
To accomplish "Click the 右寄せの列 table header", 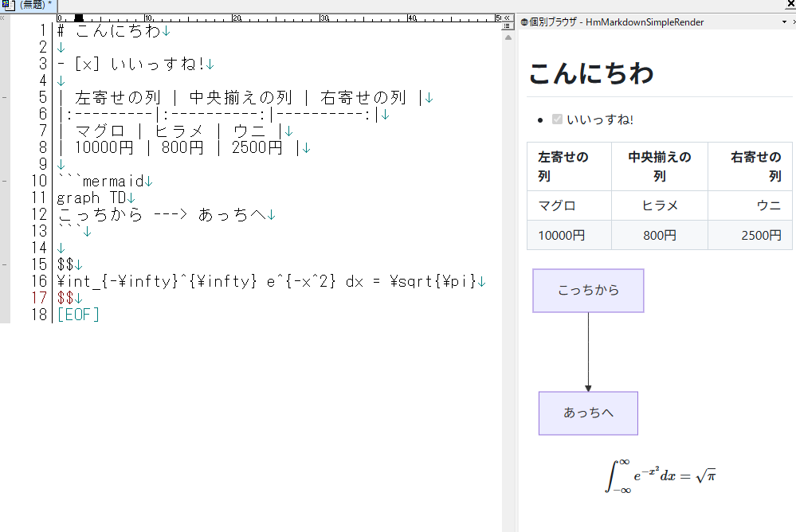I will point(750,166).
